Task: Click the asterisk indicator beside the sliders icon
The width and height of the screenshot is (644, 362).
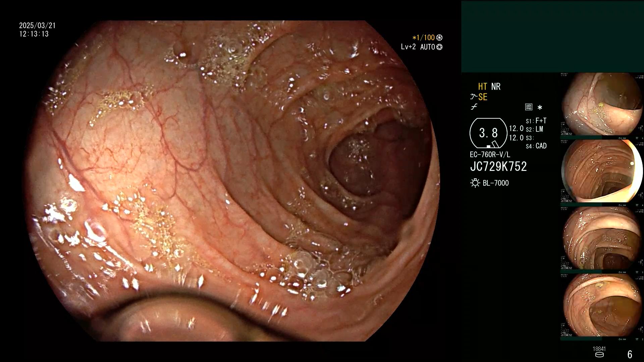Action: click(540, 108)
